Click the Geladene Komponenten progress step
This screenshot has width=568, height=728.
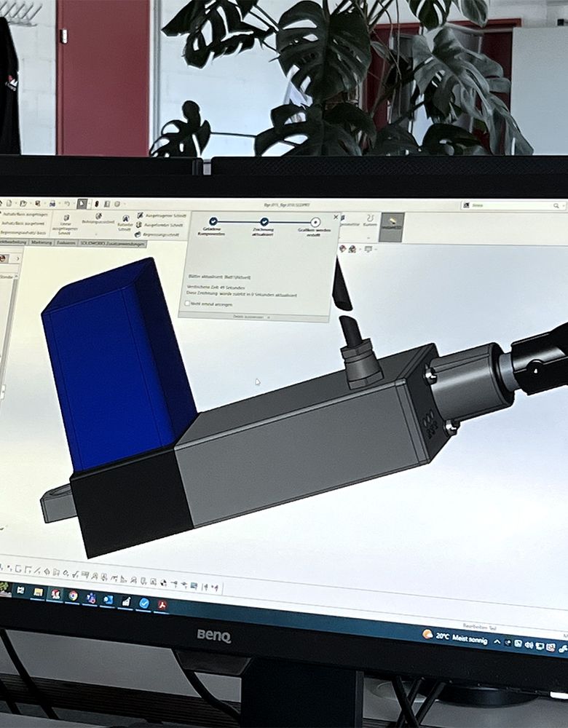tap(213, 226)
